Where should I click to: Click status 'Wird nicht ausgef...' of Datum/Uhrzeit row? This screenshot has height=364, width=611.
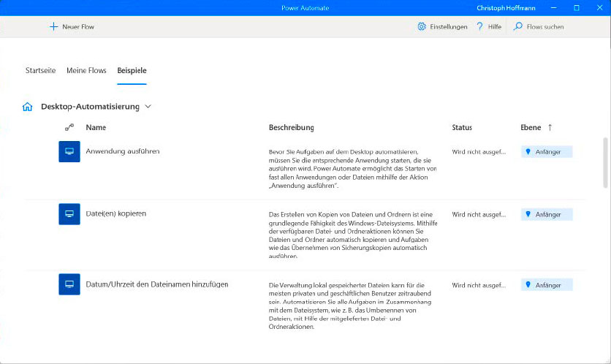pyautogui.click(x=479, y=285)
